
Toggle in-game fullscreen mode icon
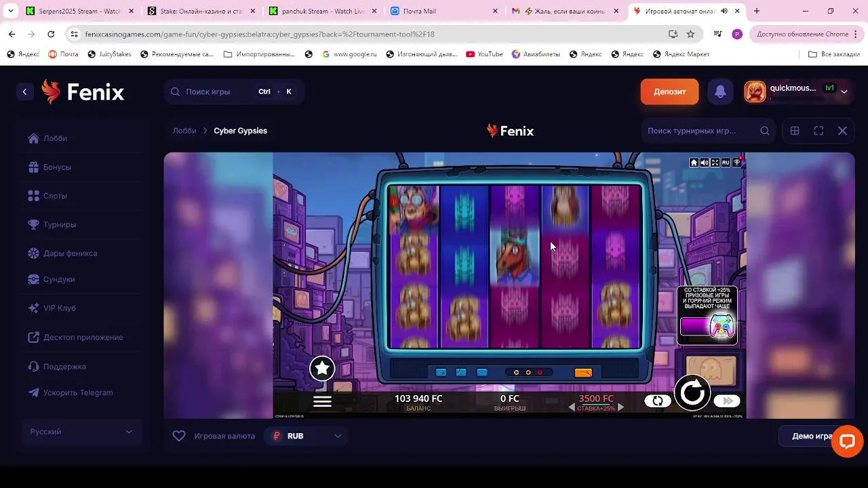(x=715, y=163)
